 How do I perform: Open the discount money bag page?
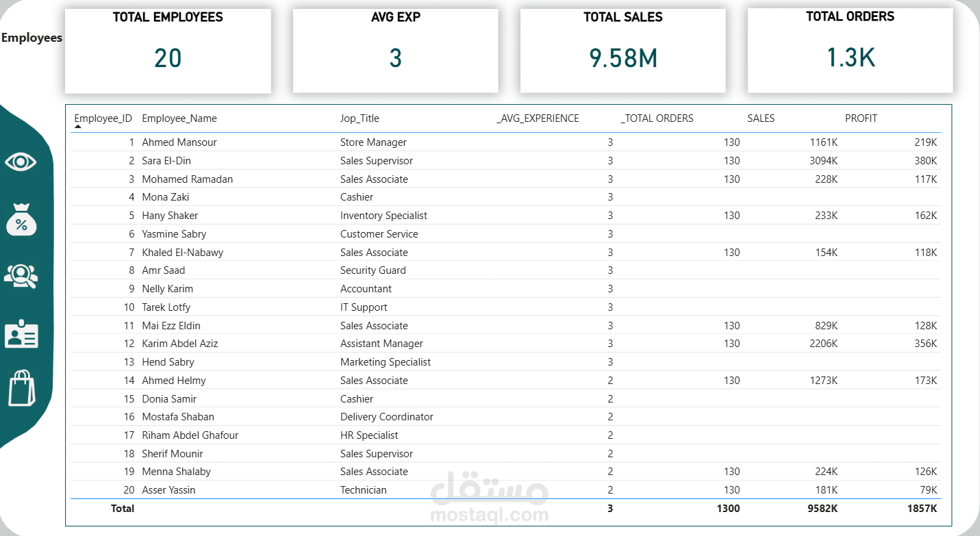tap(21, 219)
